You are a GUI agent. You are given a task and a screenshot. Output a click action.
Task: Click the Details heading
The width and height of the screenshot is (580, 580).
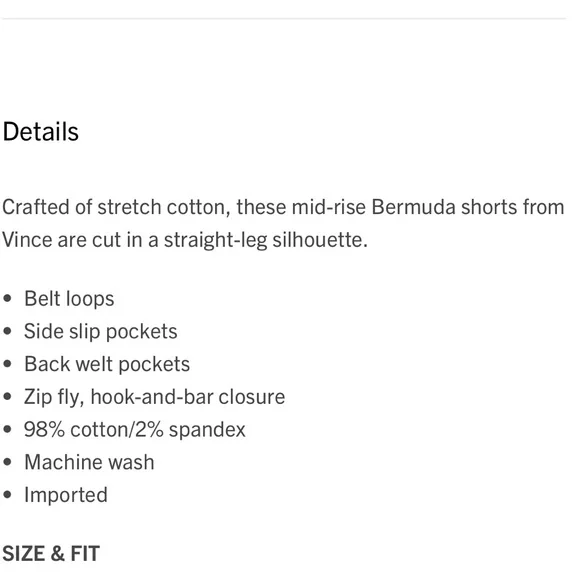[41, 132]
